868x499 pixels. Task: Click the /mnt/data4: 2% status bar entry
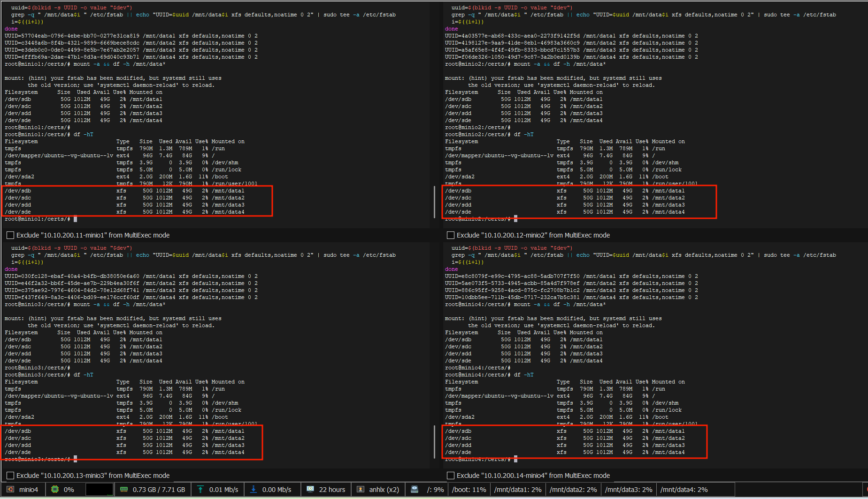click(684, 490)
